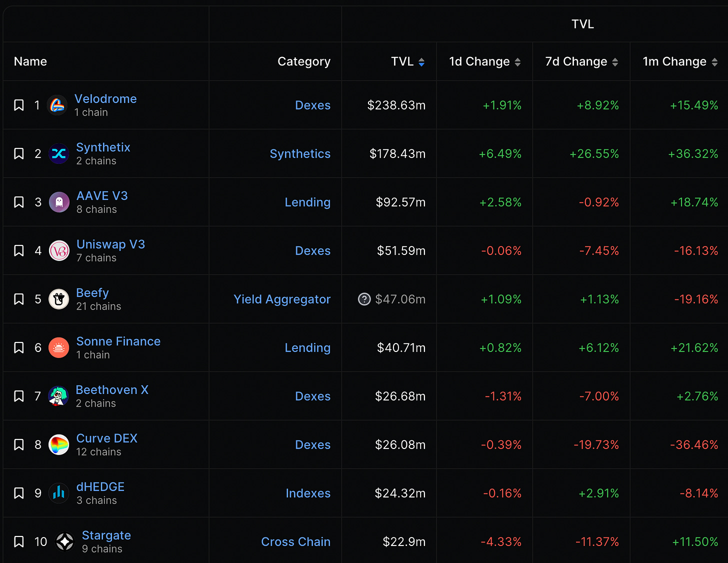This screenshot has height=563, width=728.
Task: Select the -4.33% 1d change cell
Action: [501, 541]
